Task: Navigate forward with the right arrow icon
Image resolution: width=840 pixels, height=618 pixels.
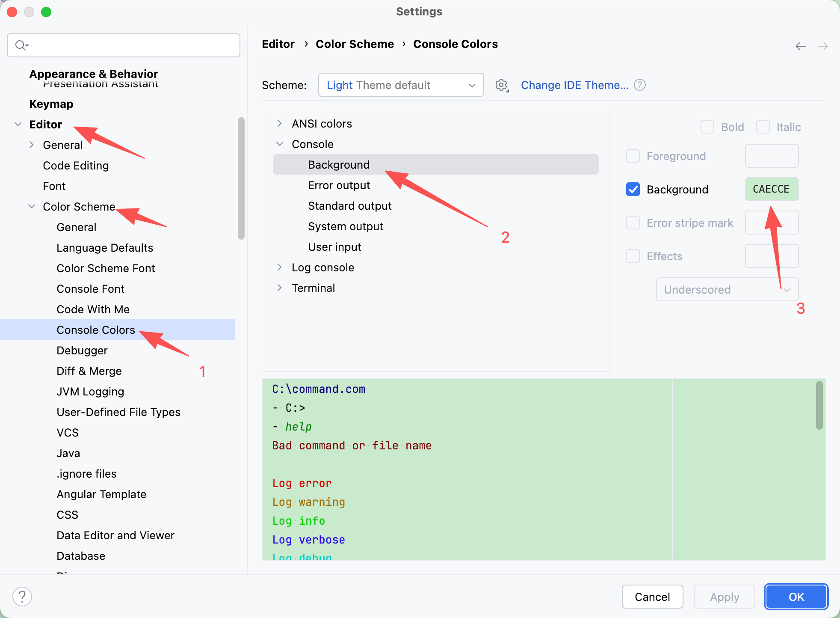Action: pos(823,46)
